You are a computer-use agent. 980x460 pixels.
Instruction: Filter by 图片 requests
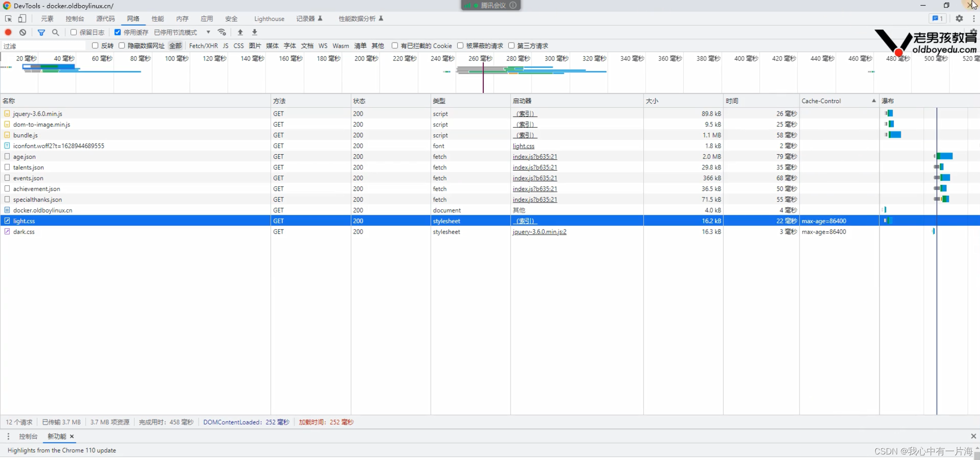(x=255, y=46)
